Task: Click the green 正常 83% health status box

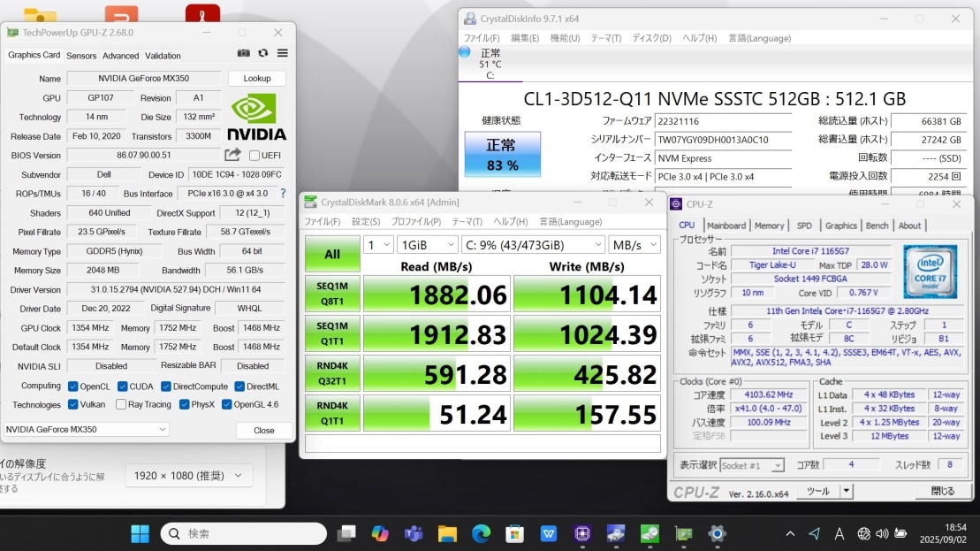Action: [x=501, y=154]
